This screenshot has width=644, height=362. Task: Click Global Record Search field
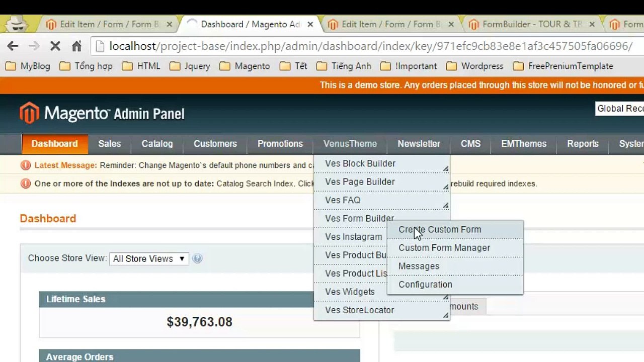tap(619, 109)
